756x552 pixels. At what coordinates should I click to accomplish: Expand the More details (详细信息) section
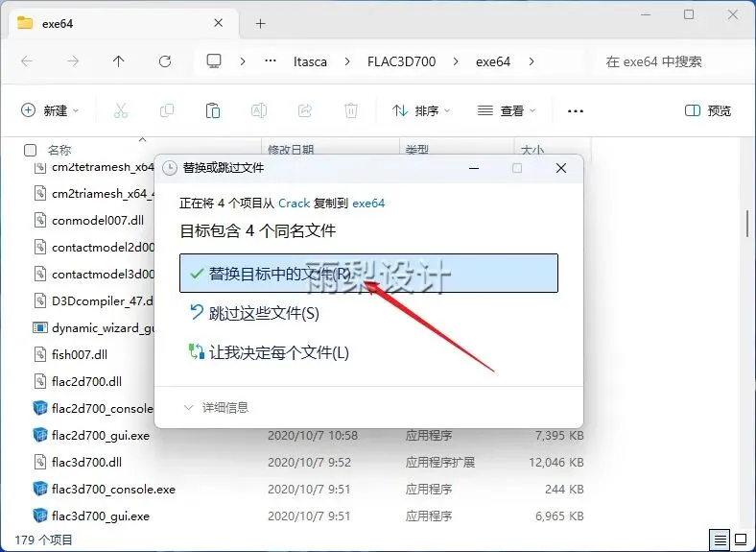click(216, 408)
